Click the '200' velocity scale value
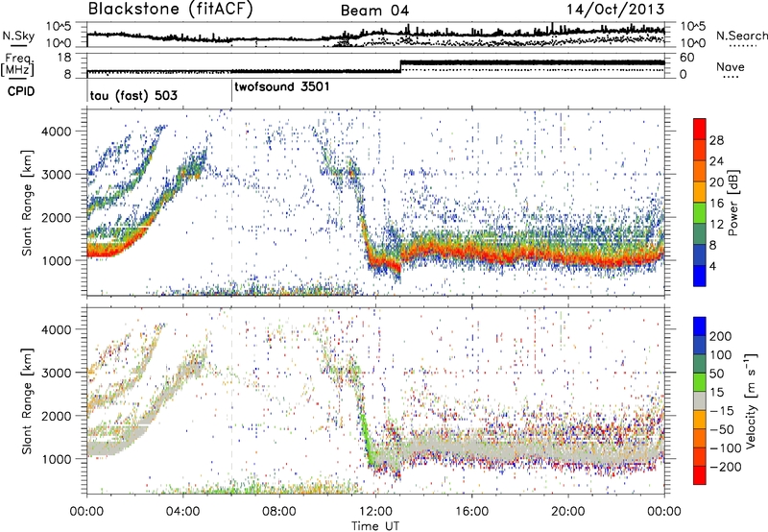 click(x=721, y=336)
